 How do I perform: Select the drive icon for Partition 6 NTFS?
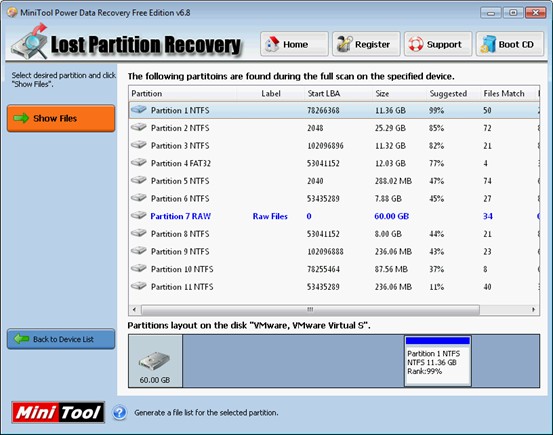click(x=139, y=198)
